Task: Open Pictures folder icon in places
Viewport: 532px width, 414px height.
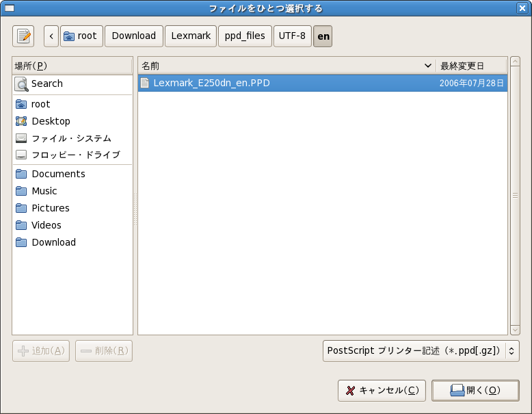Action: pos(21,208)
